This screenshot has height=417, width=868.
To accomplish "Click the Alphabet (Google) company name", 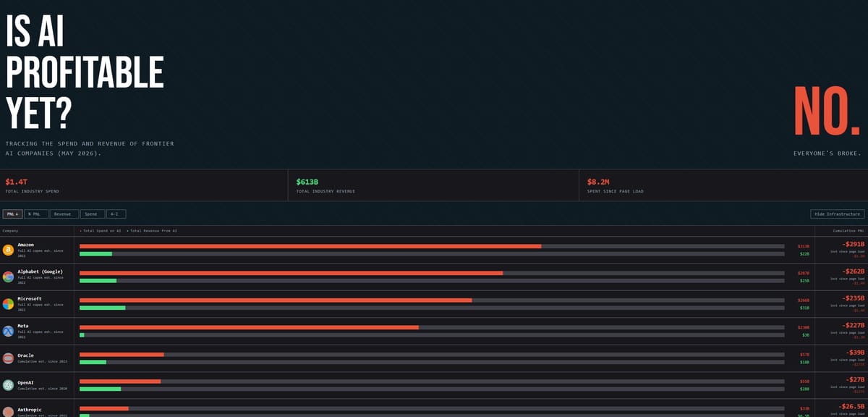I will point(40,271).
